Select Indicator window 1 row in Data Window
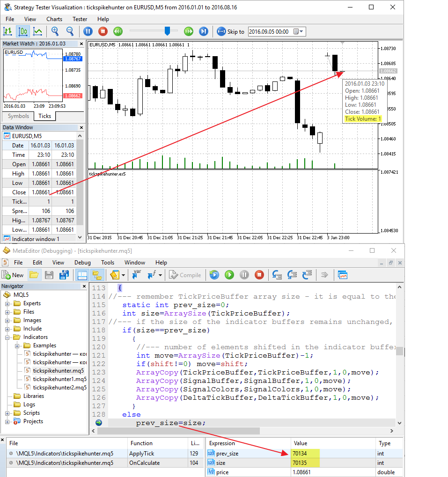Viewport: 448px width, 477px height. (39, 239)
